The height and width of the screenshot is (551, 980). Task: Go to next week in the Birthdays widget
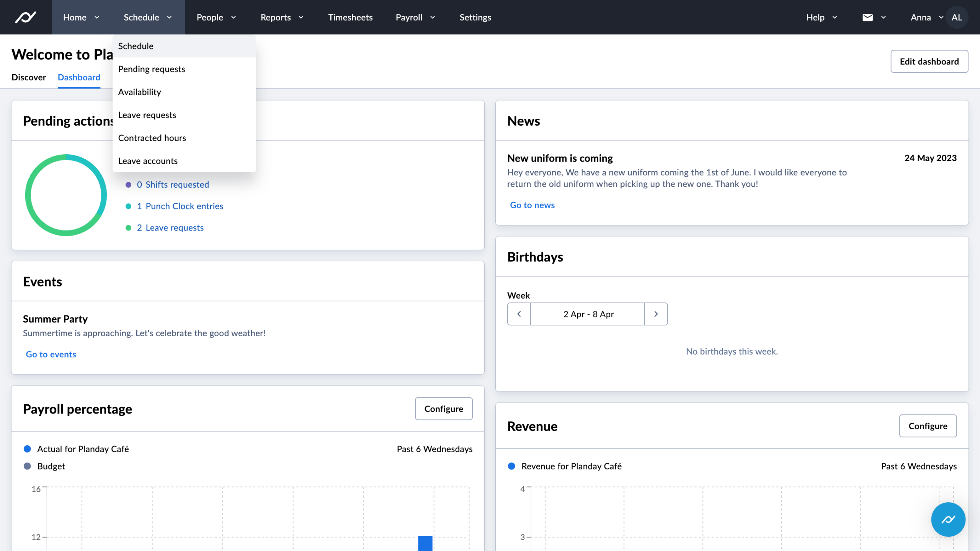tap(656, 314)
